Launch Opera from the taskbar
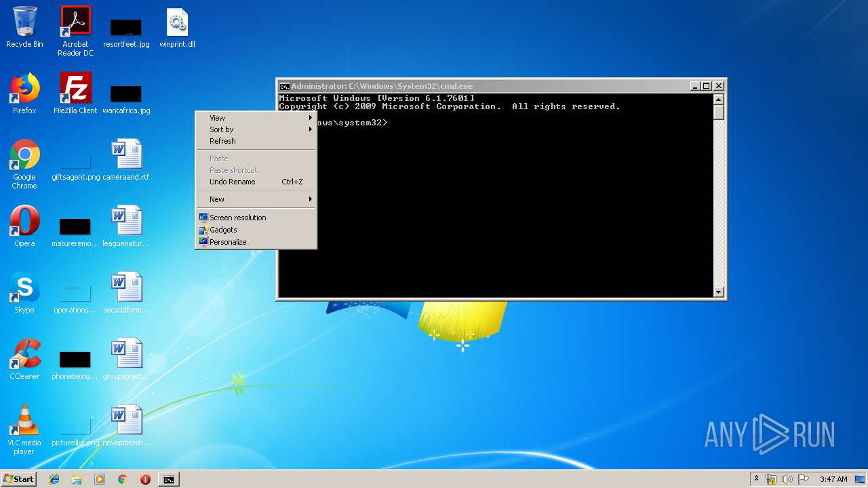The height and width of the screenshot is (488, 868). (145, 479)
